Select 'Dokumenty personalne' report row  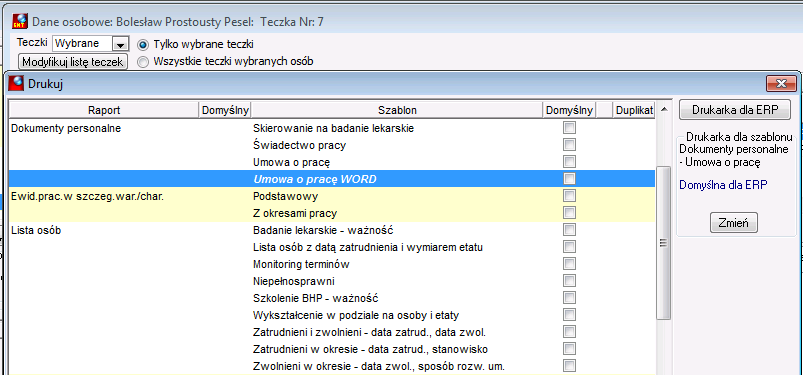click(66, 129)
